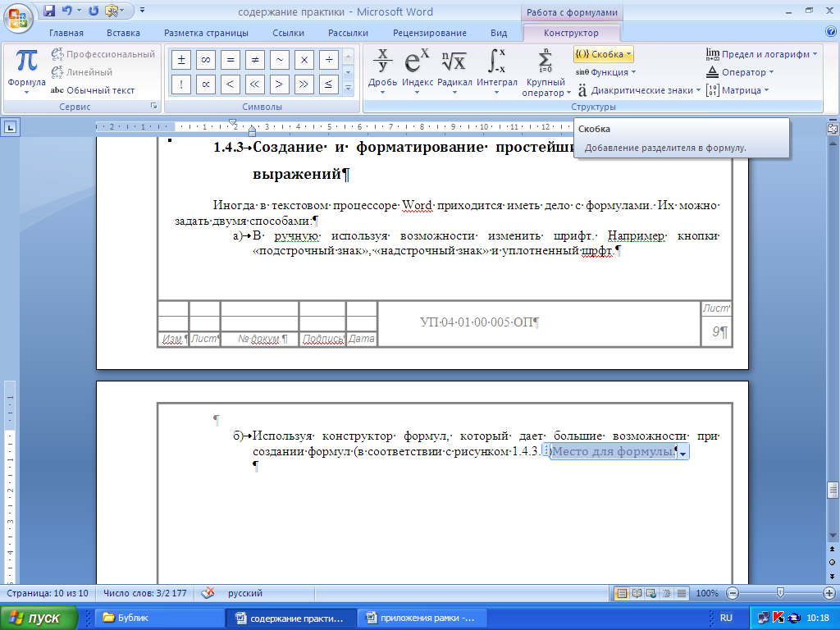The height and width of the screenshot is (630, 840).
Task: Open the Вставка tab
Action: pyautogui.click(x=123, y=33)
